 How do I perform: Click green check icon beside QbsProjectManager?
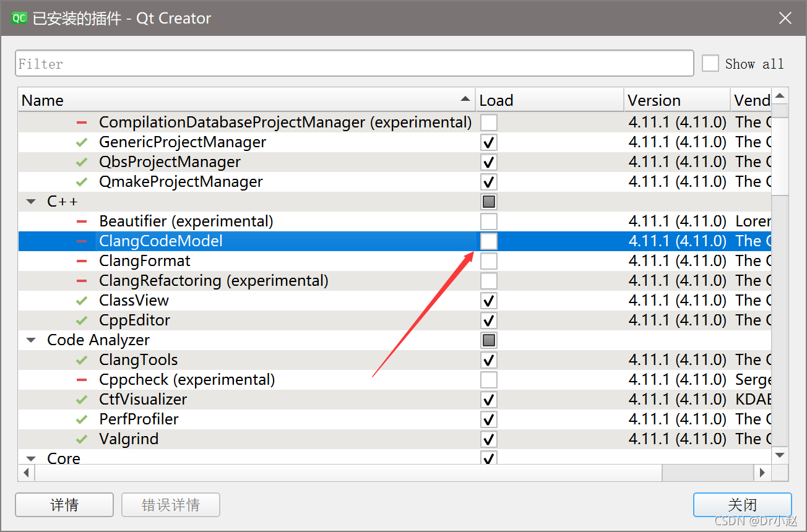click(x=82, y=162)
